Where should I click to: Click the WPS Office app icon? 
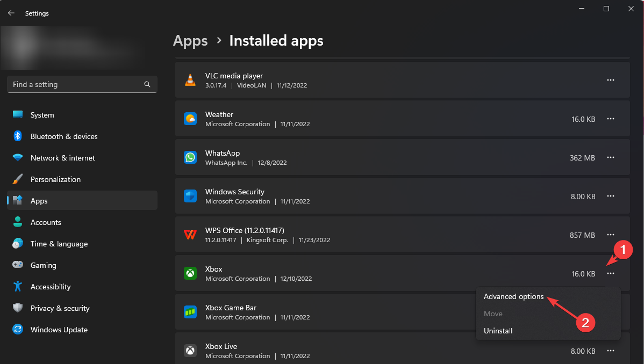(x=190, y=235)
